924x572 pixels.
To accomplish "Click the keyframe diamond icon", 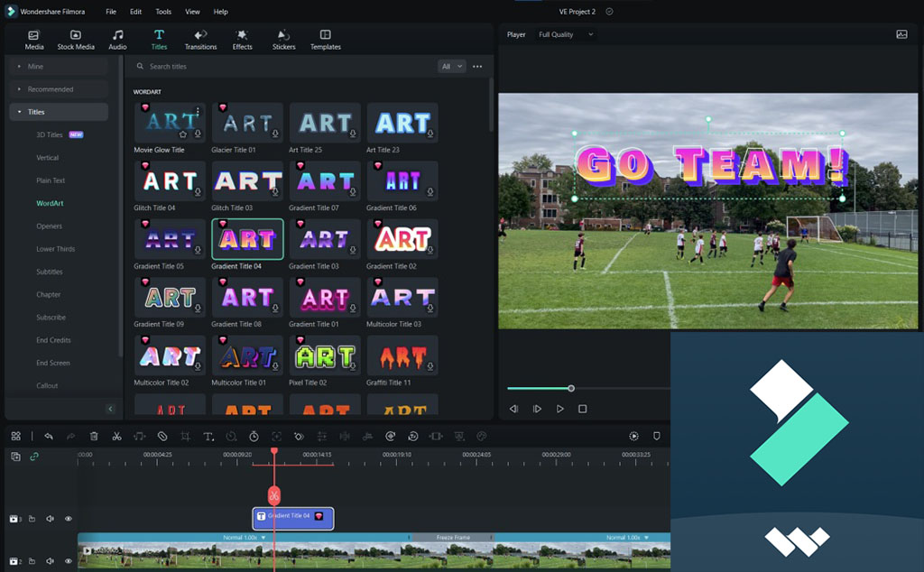I will (299, 437).
